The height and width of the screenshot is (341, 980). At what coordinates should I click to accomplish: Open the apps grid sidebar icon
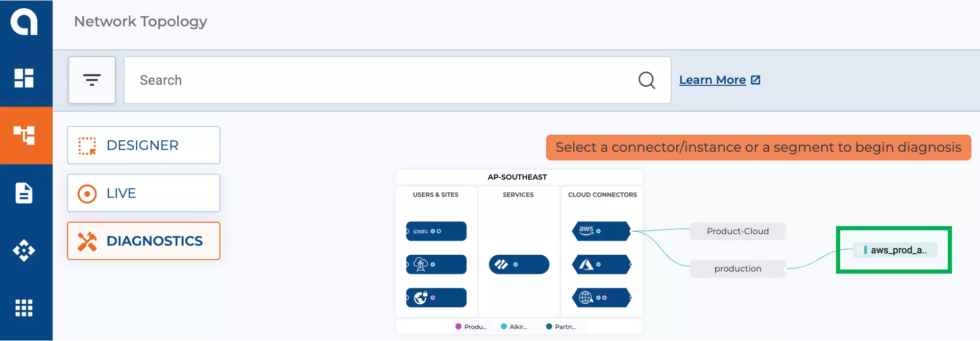pyautogui.click(x=24, y=308)
